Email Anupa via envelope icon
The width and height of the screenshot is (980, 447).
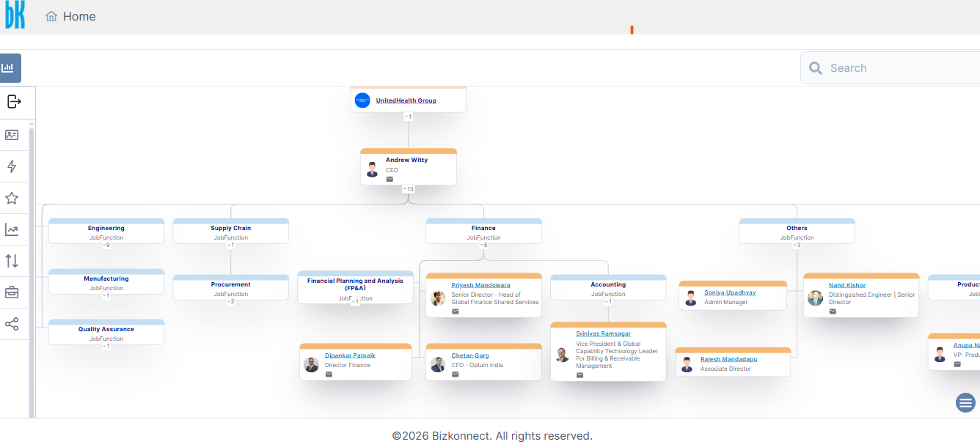[x=957, y=364]
